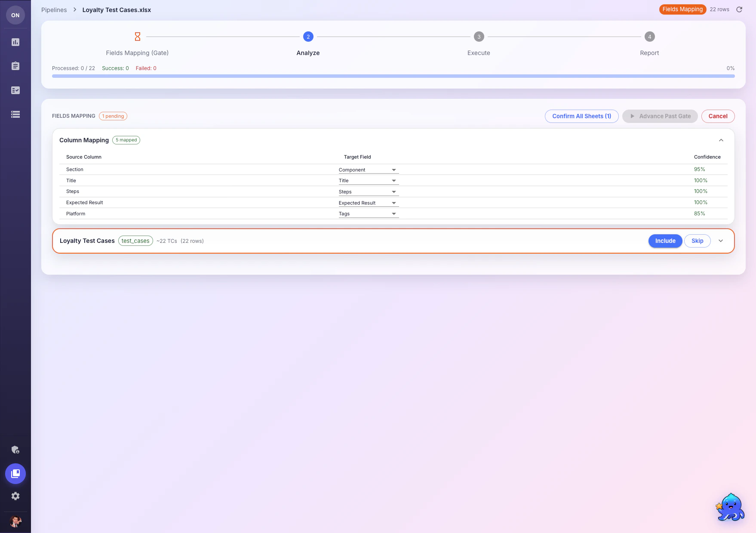Open Target Field dropdown for Title row
The width and height of the screenshot is (756, 533).
click(x=369, y=181)
